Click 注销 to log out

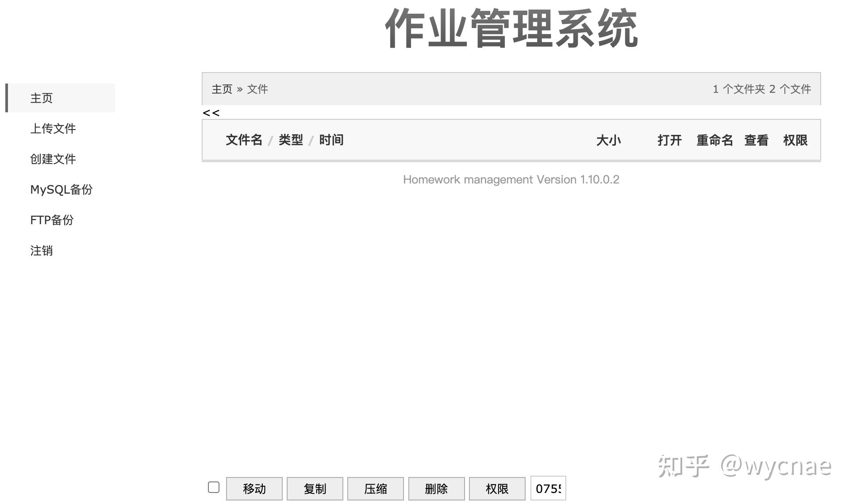tap(42, 251)
